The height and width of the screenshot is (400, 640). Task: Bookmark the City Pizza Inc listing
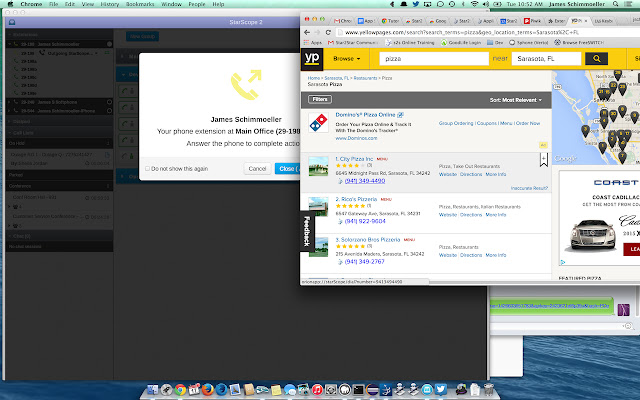point(544,160)
